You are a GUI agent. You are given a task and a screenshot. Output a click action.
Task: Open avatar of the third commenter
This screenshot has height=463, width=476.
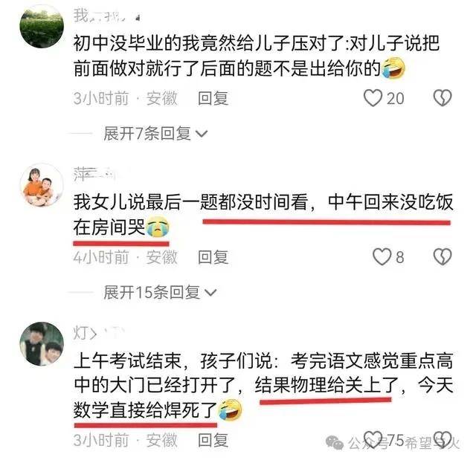coord(42,344)
